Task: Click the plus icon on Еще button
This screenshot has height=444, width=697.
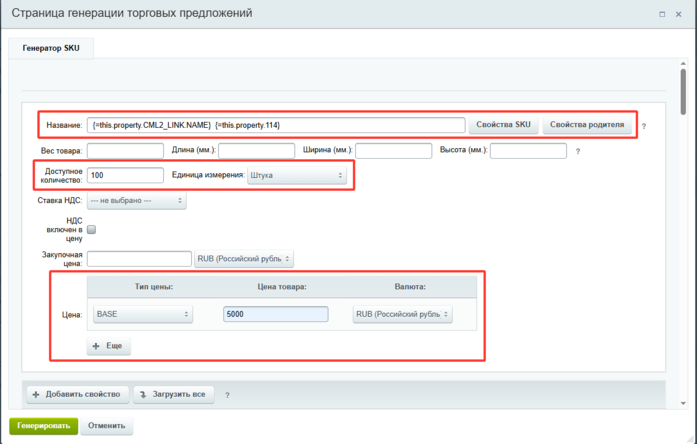Action: pyautogui.click(x=96, y=346)
